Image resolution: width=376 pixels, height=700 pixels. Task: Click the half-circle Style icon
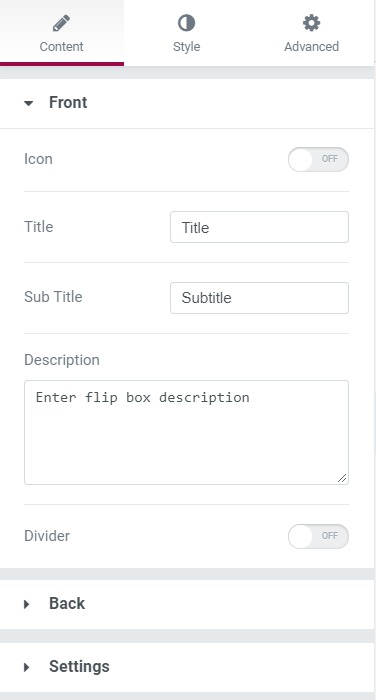click(186, 23)
